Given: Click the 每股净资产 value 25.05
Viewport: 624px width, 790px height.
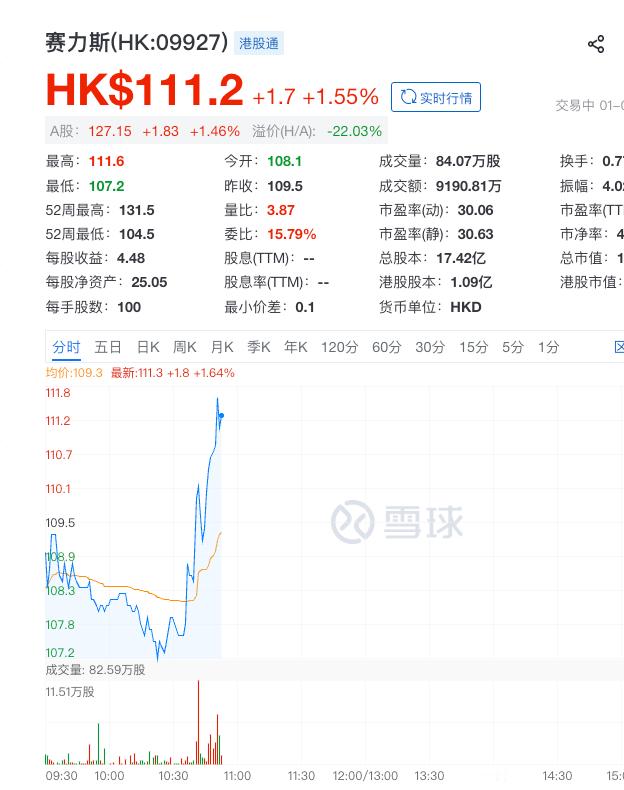Looking at the screenshot, I should pyautogui.click(x=149, y=282).
